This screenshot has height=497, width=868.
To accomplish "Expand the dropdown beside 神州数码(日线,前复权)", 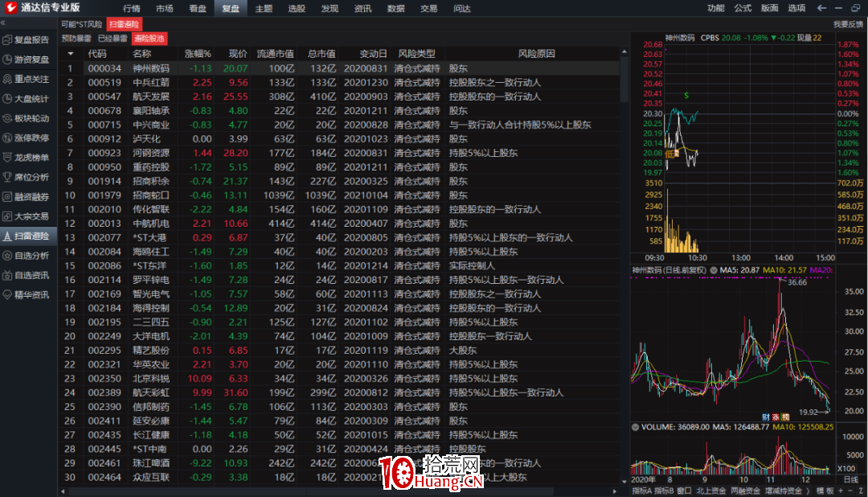I will pyautogui.click(x=714, y=270).
